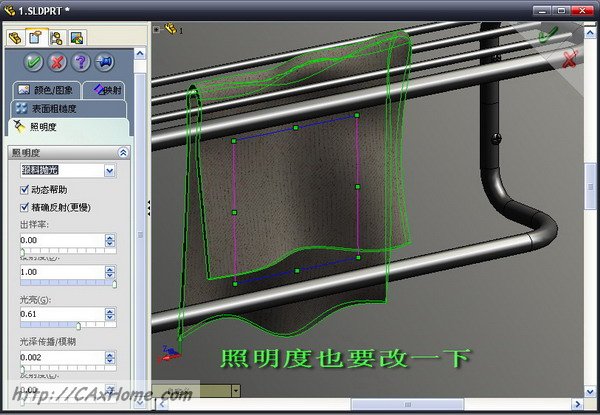Click the viewport horizontal scroll-right arrow
This screenshot has width=600, height=415.
coord(577,404)
